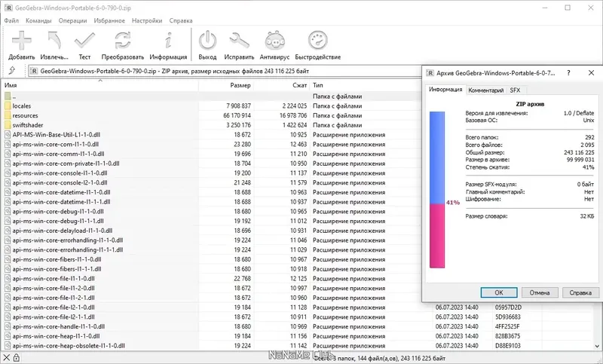Click the help question mark in archive dialog
Viewport: 603px width, 364px height.
coord(568,73)
